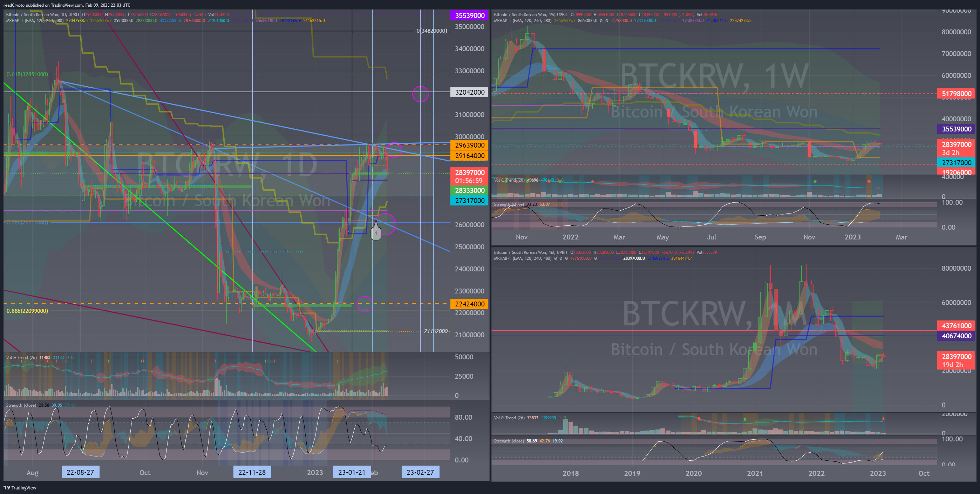Click the monthly chart Strength (close) legend

[509, 441]
